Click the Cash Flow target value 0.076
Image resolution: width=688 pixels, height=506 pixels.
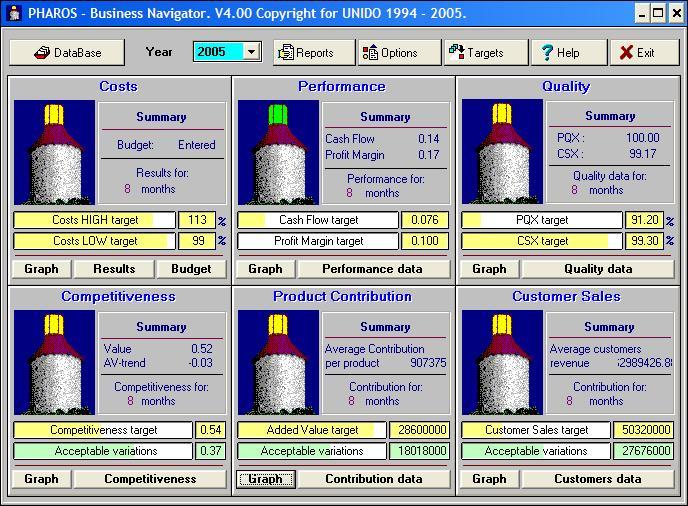pos(424,220)
